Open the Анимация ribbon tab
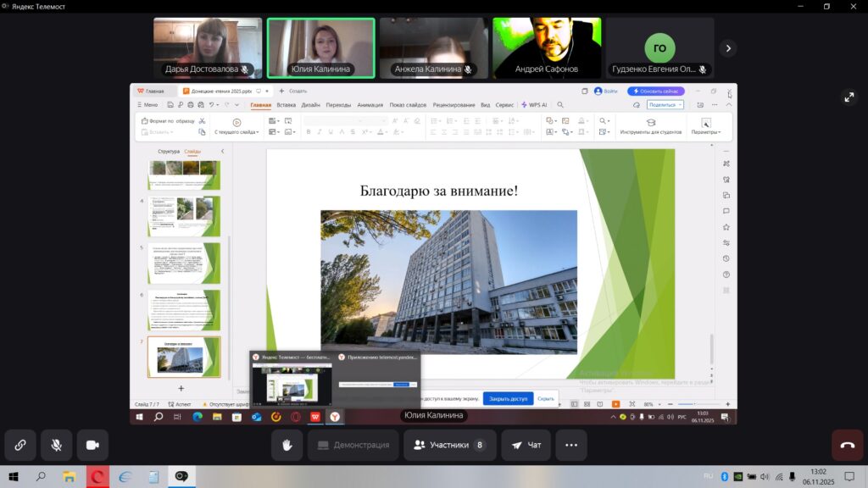 pos(370,105)
